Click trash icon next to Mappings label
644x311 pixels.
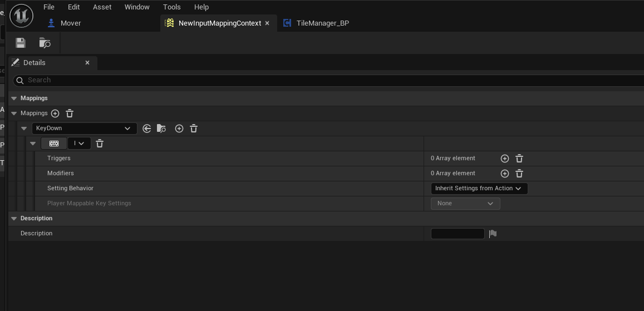[x=70, y=113]
